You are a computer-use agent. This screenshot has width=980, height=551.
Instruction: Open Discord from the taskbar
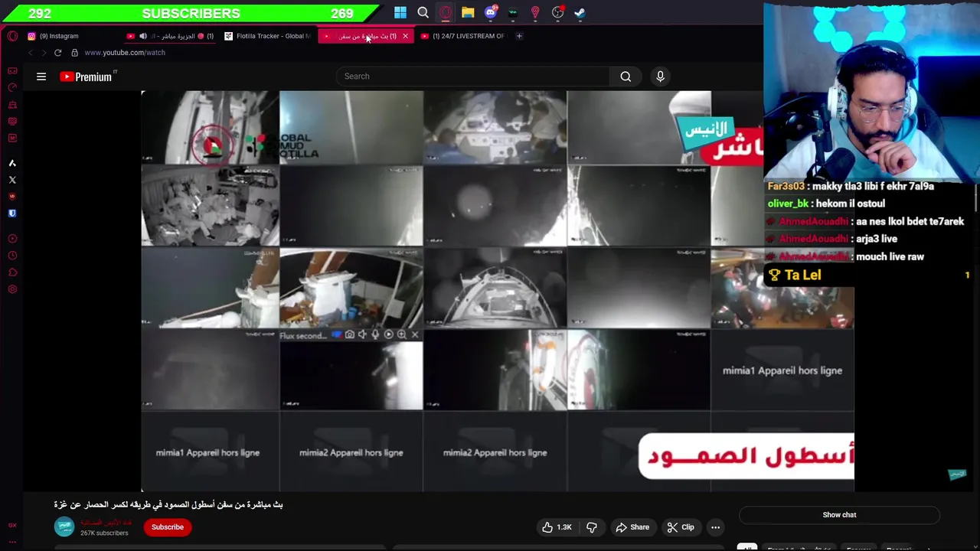[x=491, y=12]
